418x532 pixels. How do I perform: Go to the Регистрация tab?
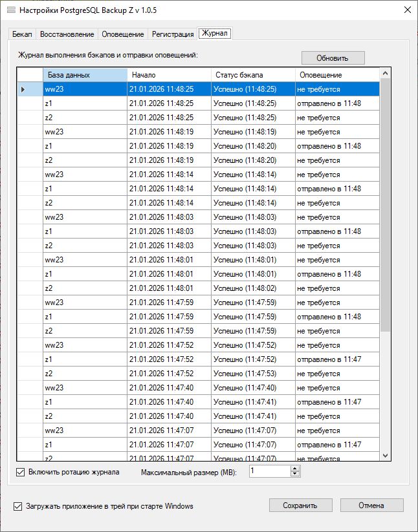(x=173, y=34)
